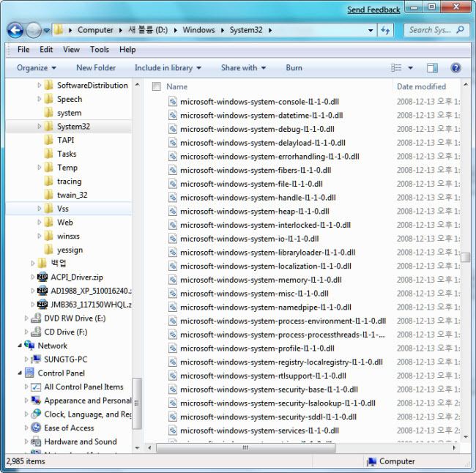This screenshot has width=476, height=473.
Task: Collapse the Network tree node
Action: [20, 346]
